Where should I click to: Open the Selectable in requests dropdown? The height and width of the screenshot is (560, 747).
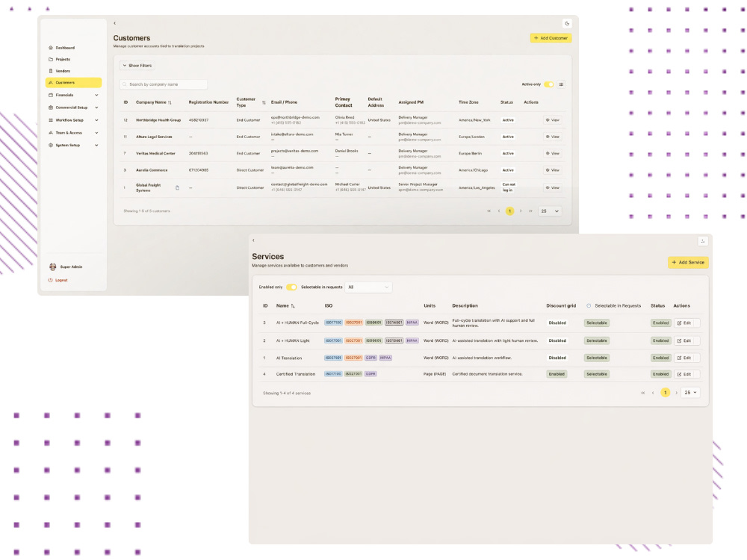[368, 287]
